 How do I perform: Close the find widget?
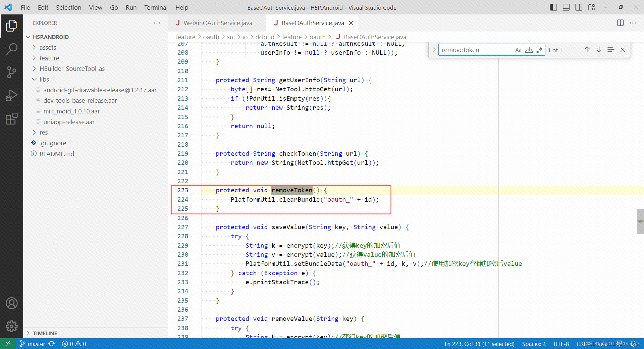pos(623,50)
